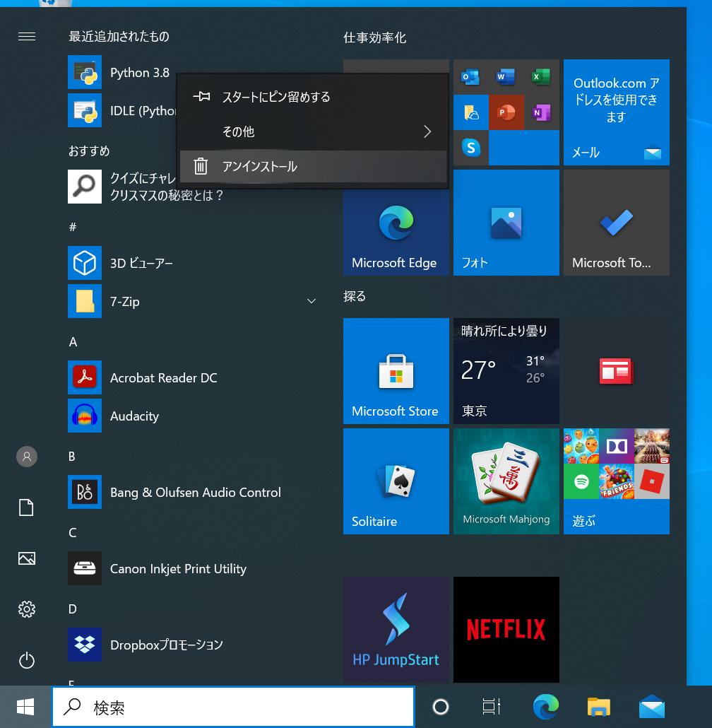Image resolution: width=712 pixels, height=728 pixels.
Task: Launch the Solitaire tile
Action: pos(396,481)
